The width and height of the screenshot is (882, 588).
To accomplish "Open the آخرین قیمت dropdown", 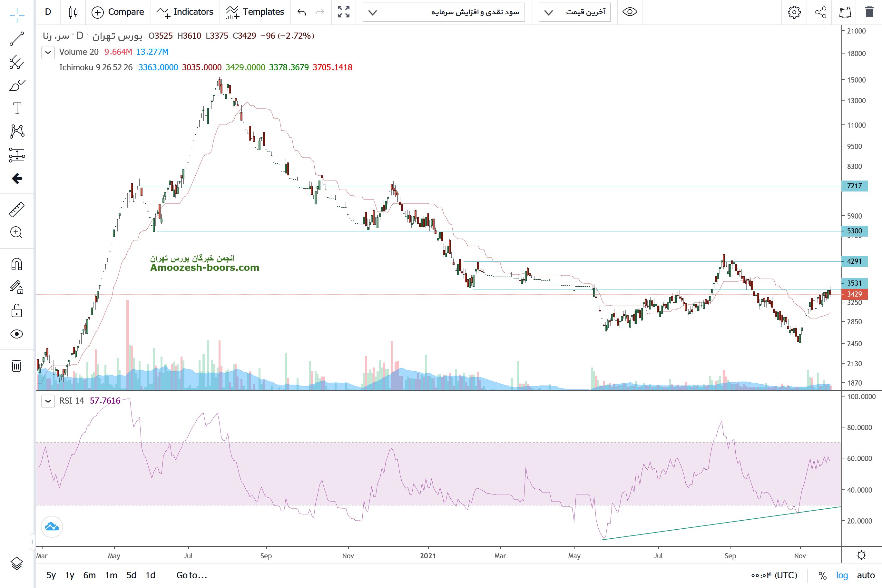I will (574, 12).
